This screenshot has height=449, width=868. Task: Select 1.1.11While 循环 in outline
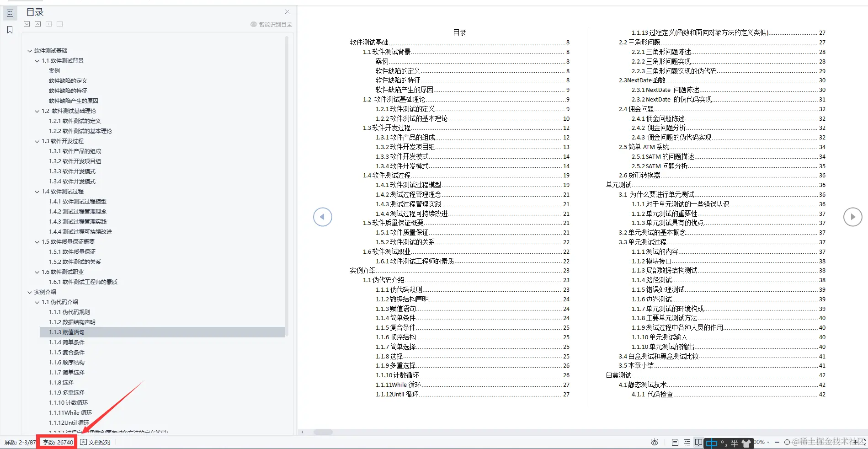click(x=70, y=413)
